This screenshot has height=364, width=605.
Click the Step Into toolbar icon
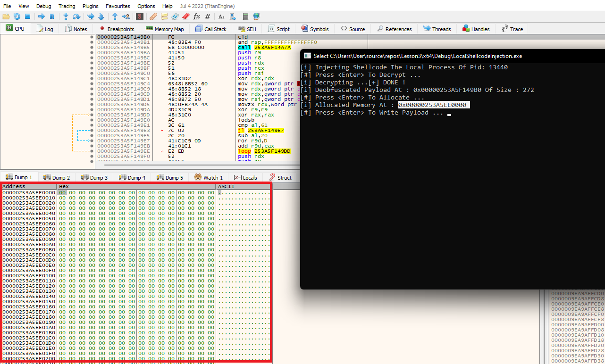tap(66, 17)
